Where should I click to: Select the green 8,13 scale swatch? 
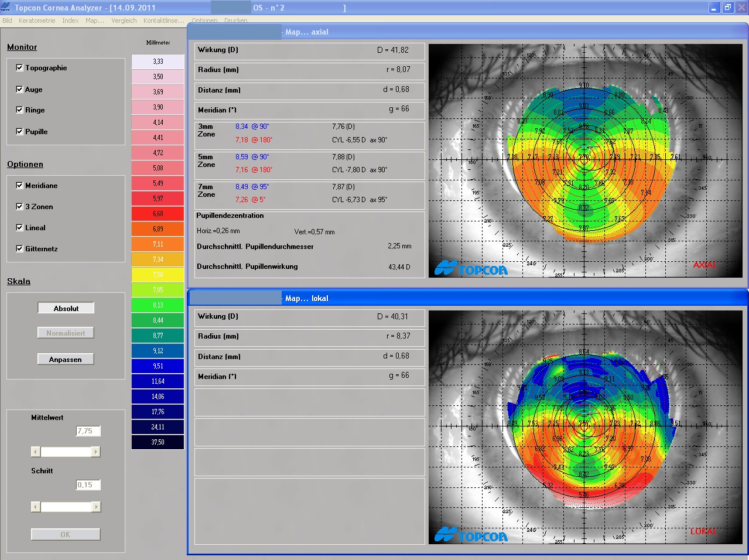click(x=158, y=305)
